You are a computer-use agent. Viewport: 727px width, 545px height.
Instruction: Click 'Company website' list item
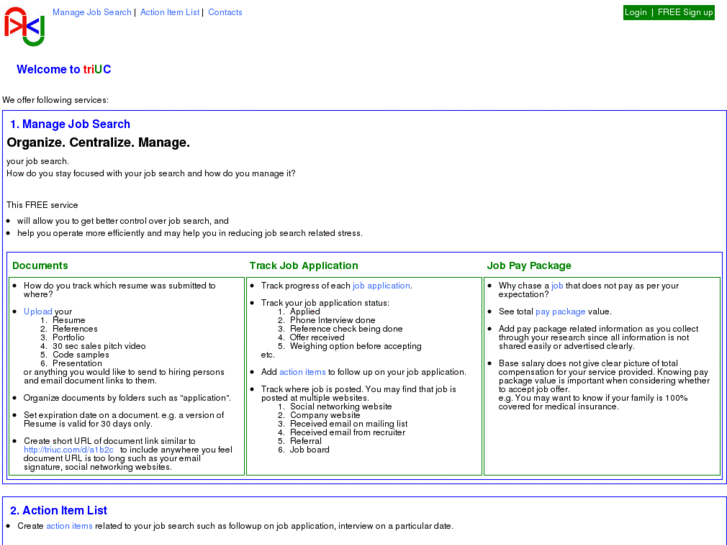[325, 415]
